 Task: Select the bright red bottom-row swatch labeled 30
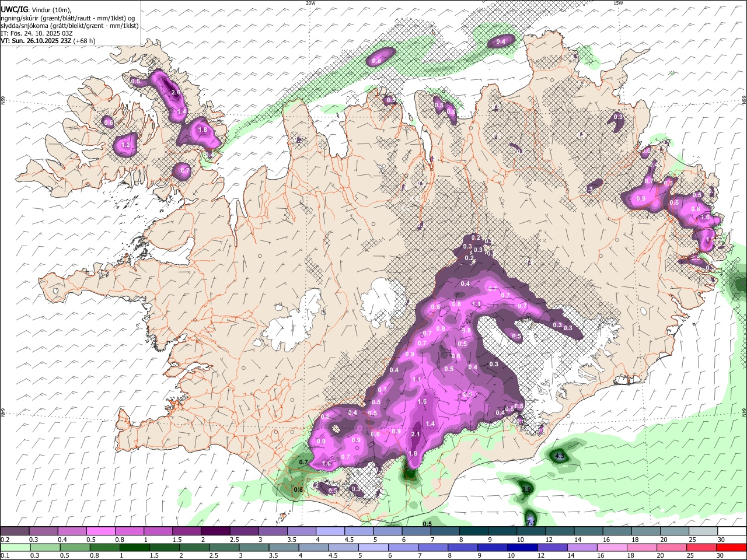731,547
